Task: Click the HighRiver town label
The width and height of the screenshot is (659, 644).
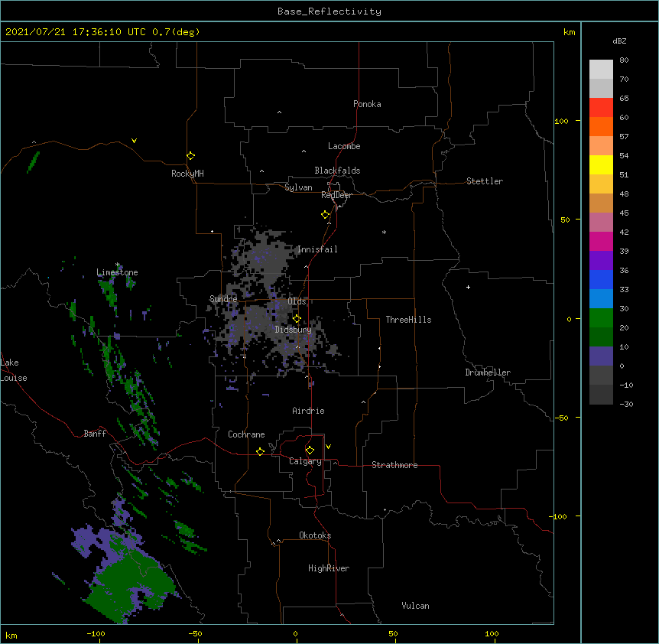Action: (329, 568)
